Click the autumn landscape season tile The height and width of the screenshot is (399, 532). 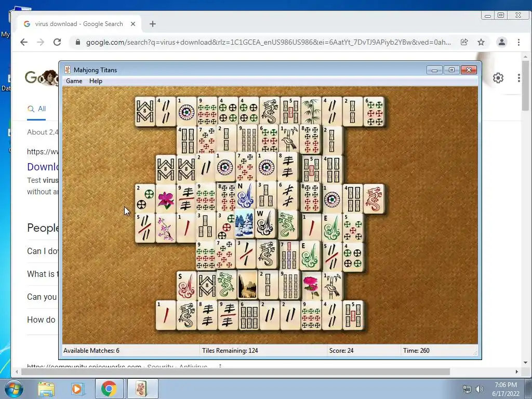(247, 284)
